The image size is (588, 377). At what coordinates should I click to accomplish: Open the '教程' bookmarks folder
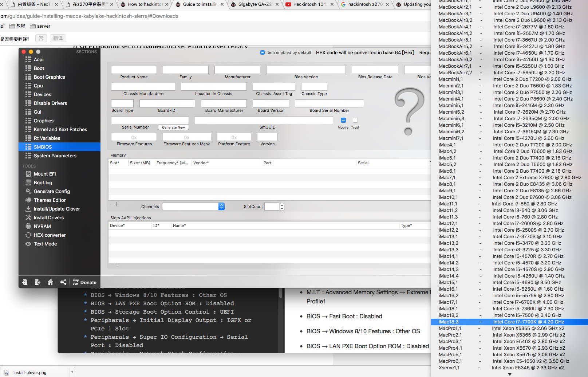(x=17, y=26)
